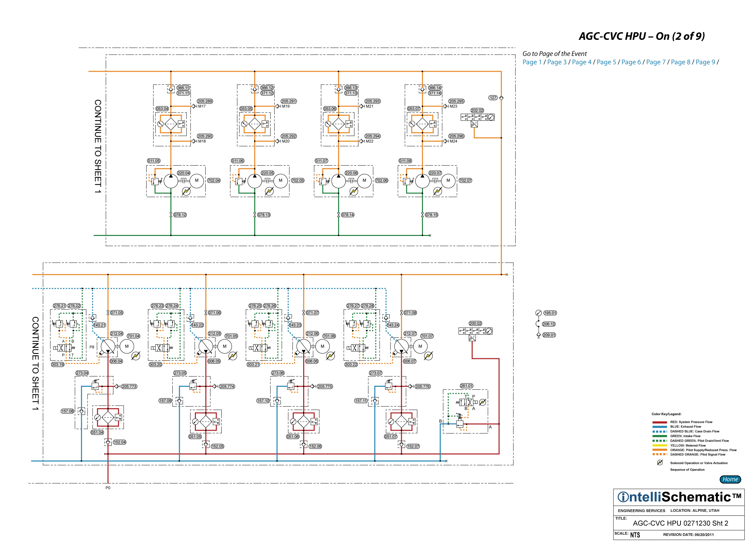Click variable pump symbol labeled 212.04
This screenshot has height=553, width=756.
108,347
